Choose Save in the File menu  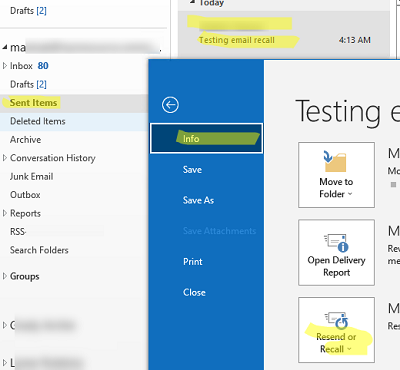click(x=192, y=170)
